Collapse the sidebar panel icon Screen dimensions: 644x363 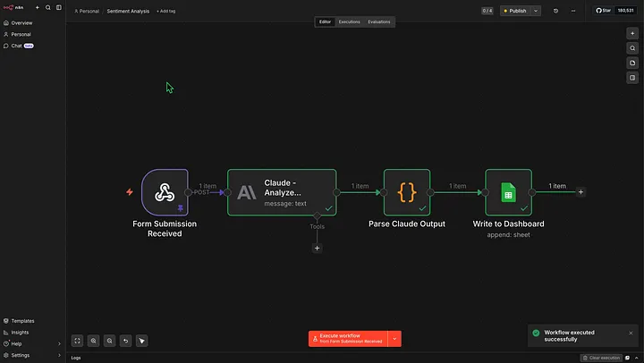pyautogui.click(x=59, y=7)
